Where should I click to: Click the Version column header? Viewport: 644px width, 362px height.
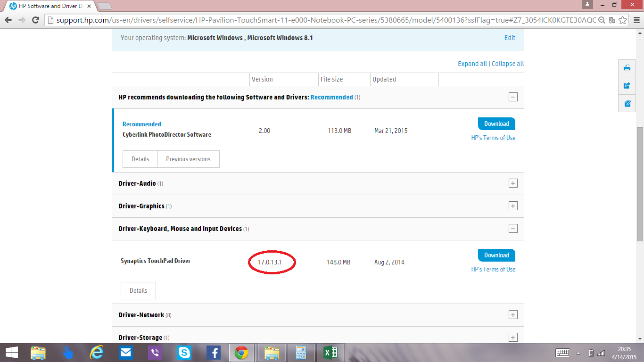(262, 79)
